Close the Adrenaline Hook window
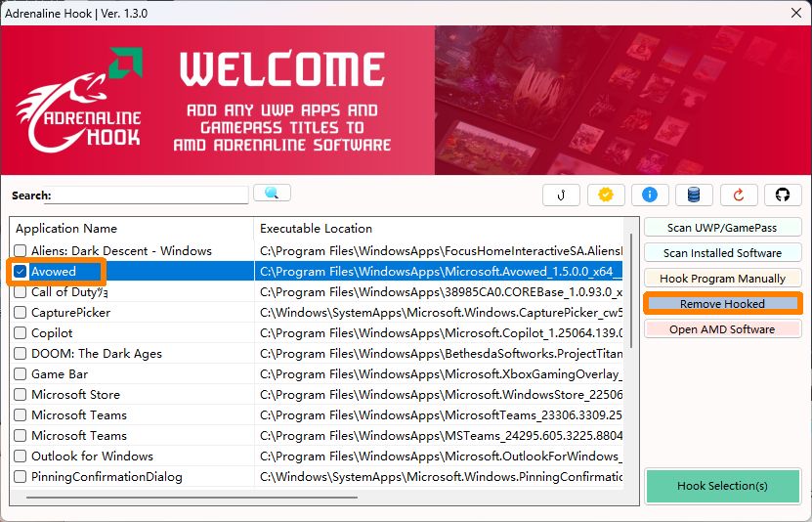Image resolution: width=812 pixels, height=522 pixels. click(796, 13)
